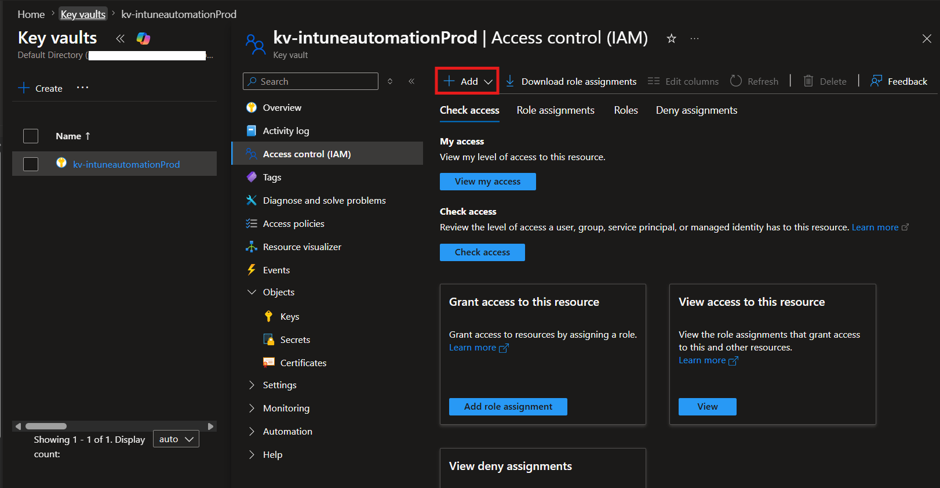This screenshot has width=940, height=488.
Task: Close the Access control blade
Action: 926,38
